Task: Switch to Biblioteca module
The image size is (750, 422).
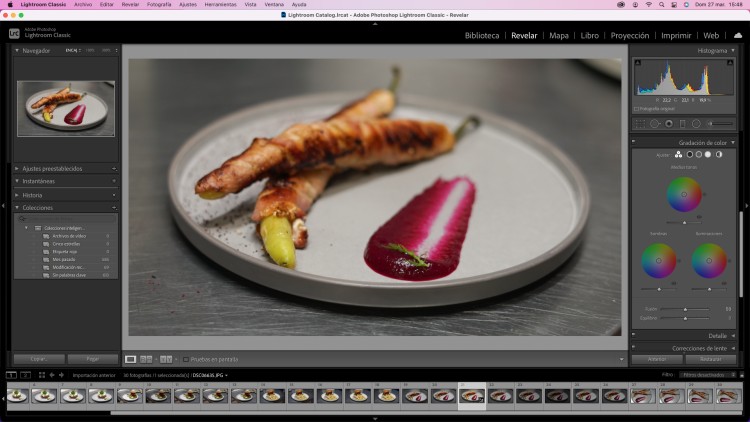Action: [482, 35]
